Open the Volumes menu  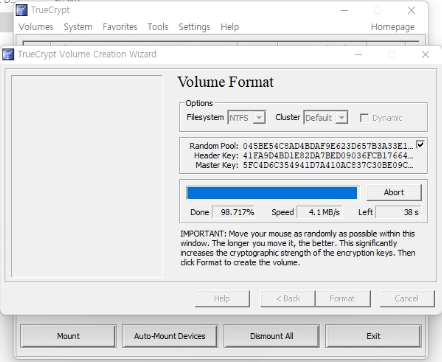[x=36, y=27]
